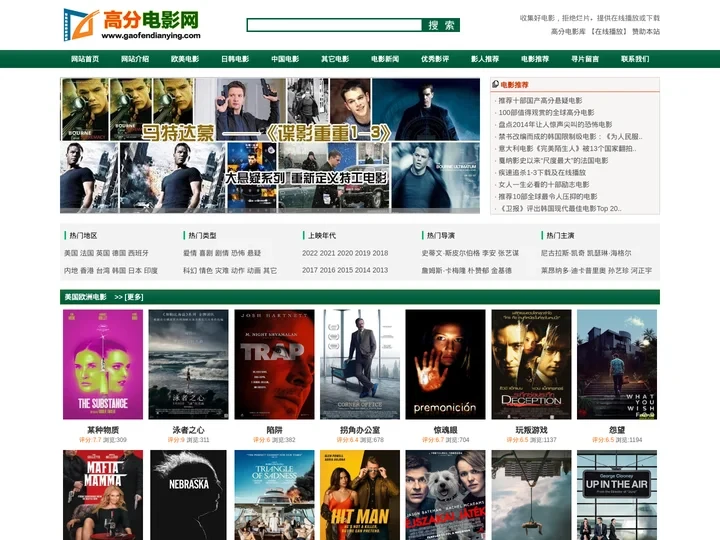Select actor 莱昂纳多·迪卡普里奥
Screen dimensions: 720x540
[573, 270]
